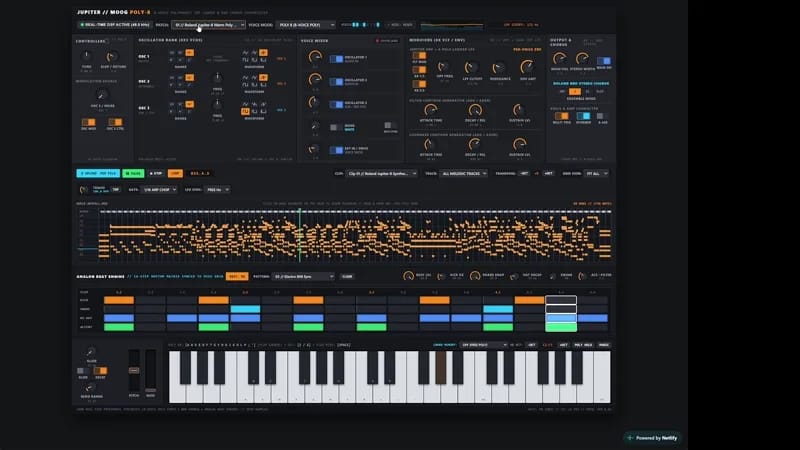Adjust the Tune knob in Controllers
Image resolution: width=800 pixels, height=450 pixels.
coord(86,55)
